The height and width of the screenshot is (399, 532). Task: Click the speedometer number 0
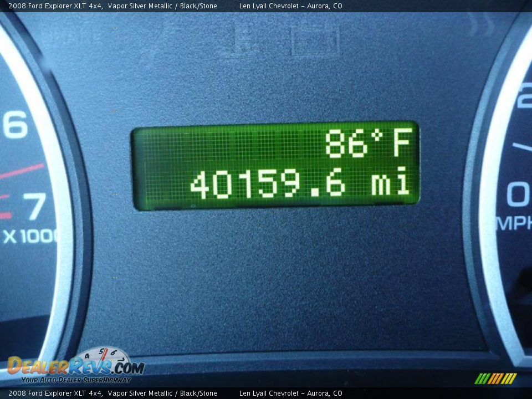click(x=519, y=195)
